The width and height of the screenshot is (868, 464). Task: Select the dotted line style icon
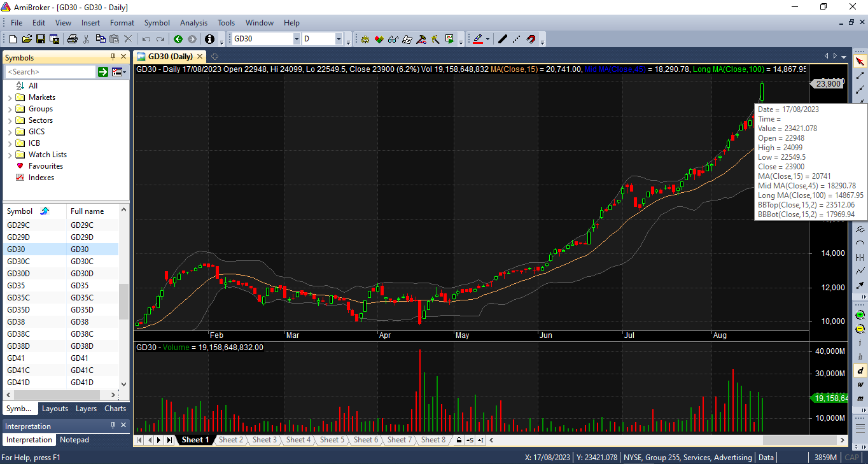516,39
